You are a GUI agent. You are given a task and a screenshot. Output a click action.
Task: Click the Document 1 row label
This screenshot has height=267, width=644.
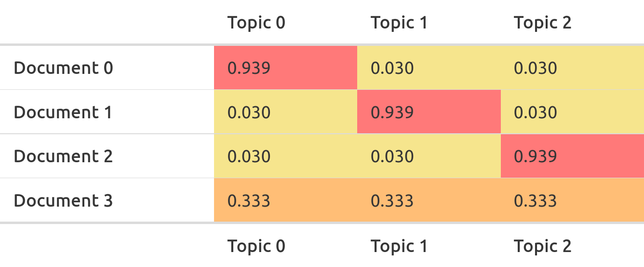[x=63, y=112]
